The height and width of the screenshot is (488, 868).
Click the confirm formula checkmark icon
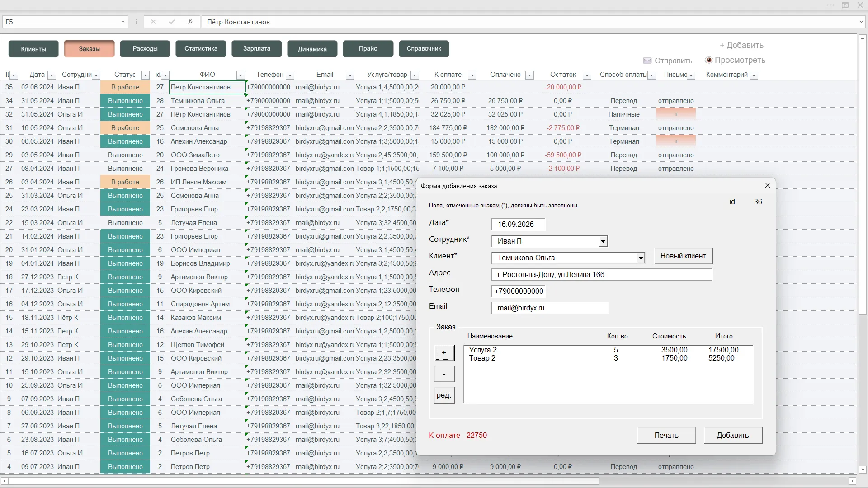tap(172, 22)
